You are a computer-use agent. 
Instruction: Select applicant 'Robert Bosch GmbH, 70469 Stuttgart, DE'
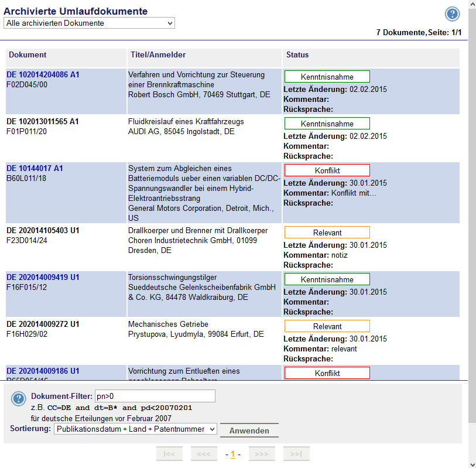(199, 94)
